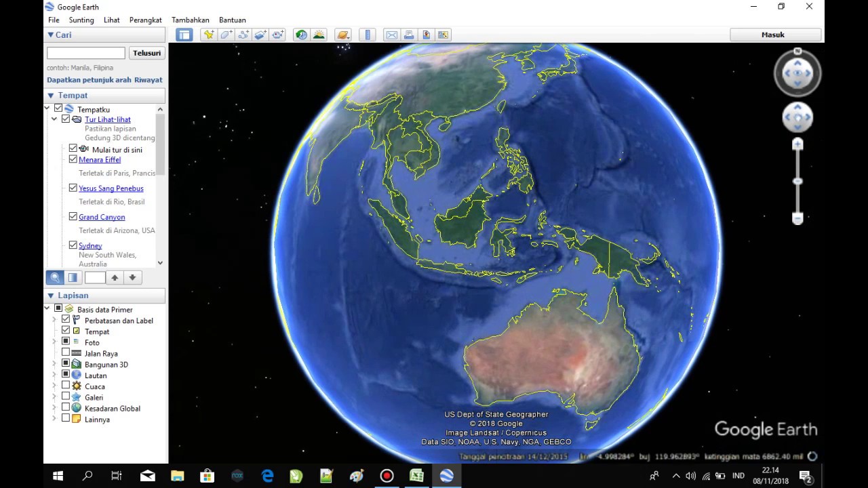
Task: Enable the Galeri layer checkbox
Action: point(66,396)
